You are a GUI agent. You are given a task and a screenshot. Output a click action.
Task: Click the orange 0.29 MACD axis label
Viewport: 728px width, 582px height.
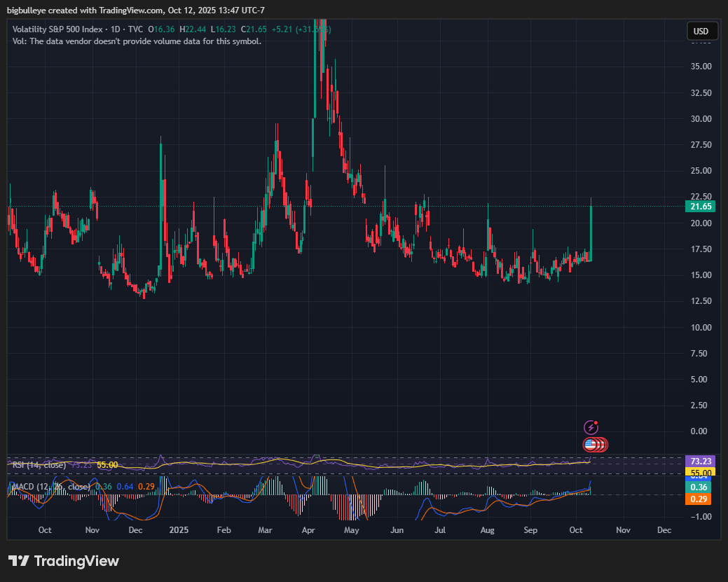point(699,499)
